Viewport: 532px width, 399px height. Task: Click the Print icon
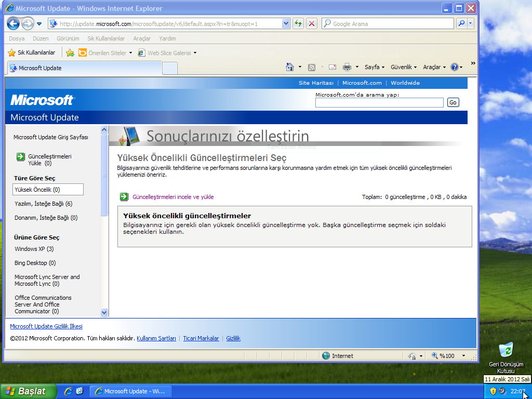coord(347,67)
